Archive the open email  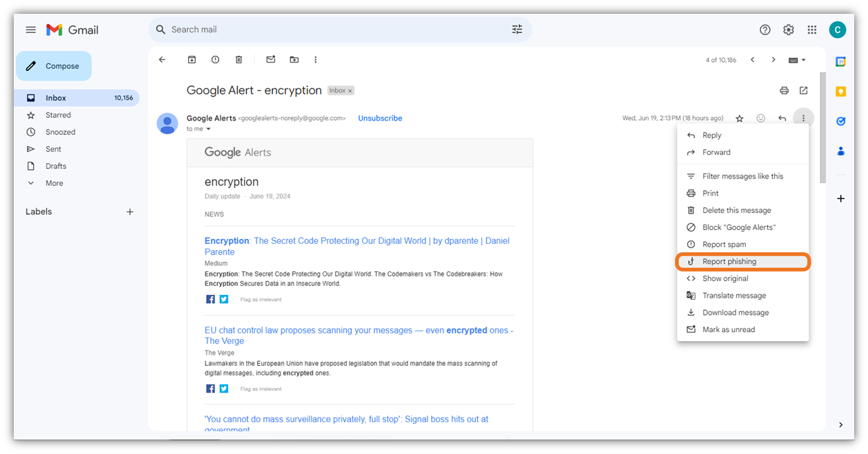click(192, 59)
